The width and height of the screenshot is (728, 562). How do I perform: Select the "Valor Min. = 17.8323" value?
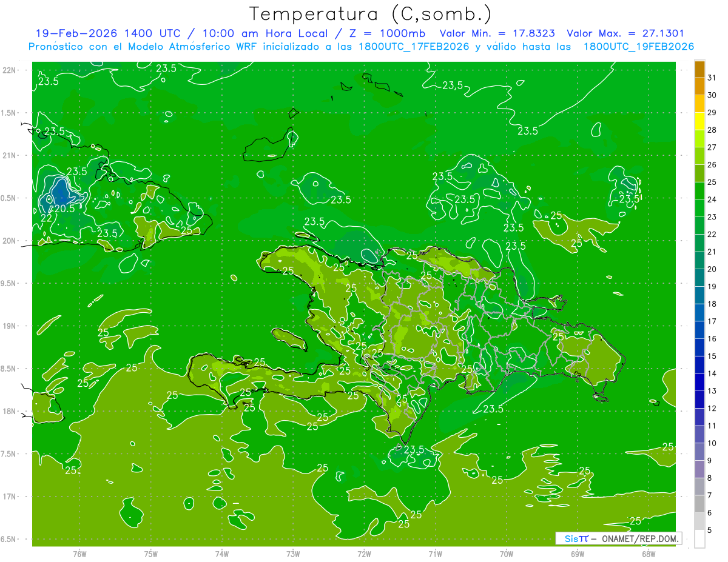tap(497, 33)
